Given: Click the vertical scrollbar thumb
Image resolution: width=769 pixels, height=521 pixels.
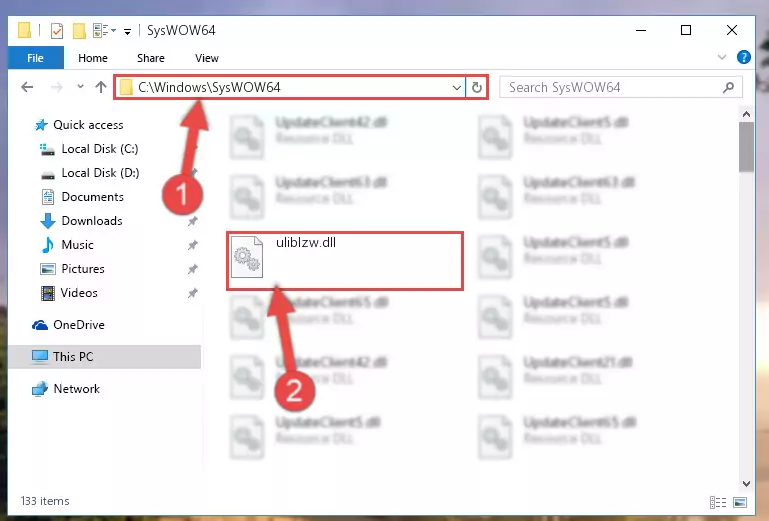Looking at the screenshot, I should (746, 147).
